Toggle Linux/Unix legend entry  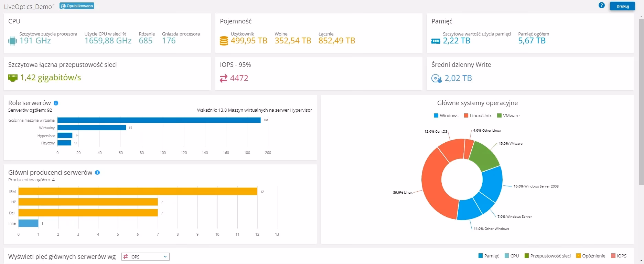[478, 116]
